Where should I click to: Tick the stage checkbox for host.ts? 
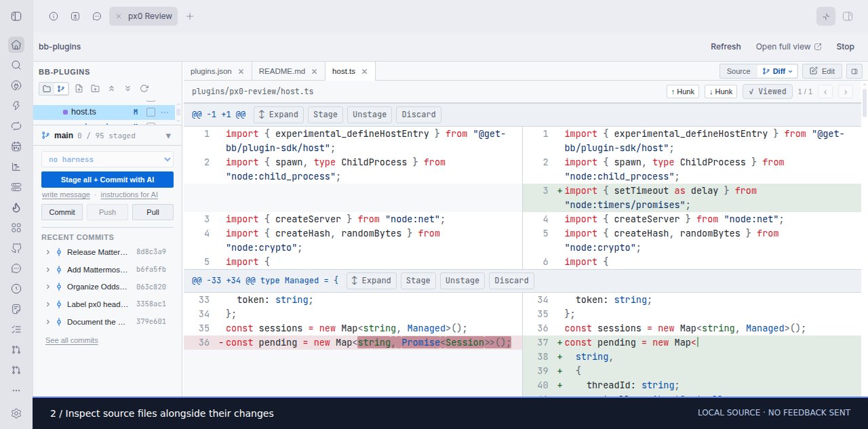(151, 112)
